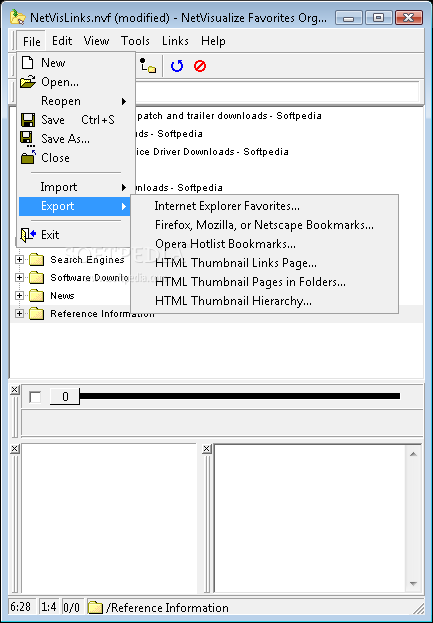
Task: Click the slider thumb showing 0
Action: coord(65,396)
